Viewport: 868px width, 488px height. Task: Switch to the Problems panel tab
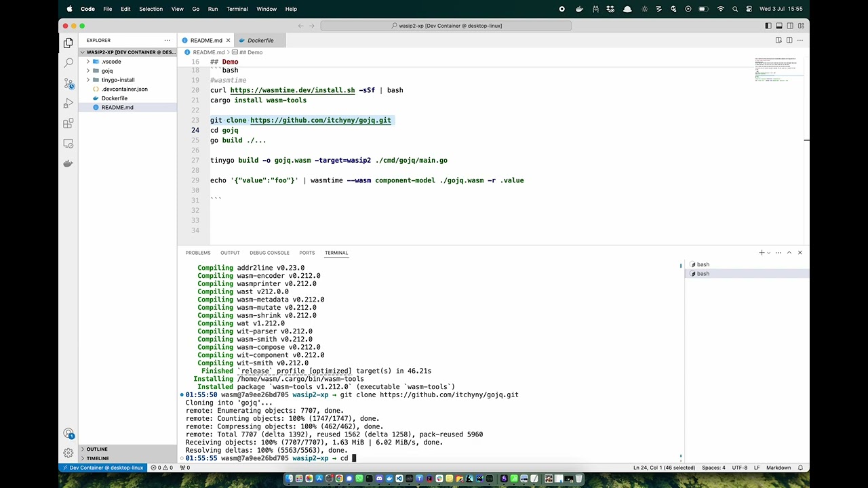198,253
